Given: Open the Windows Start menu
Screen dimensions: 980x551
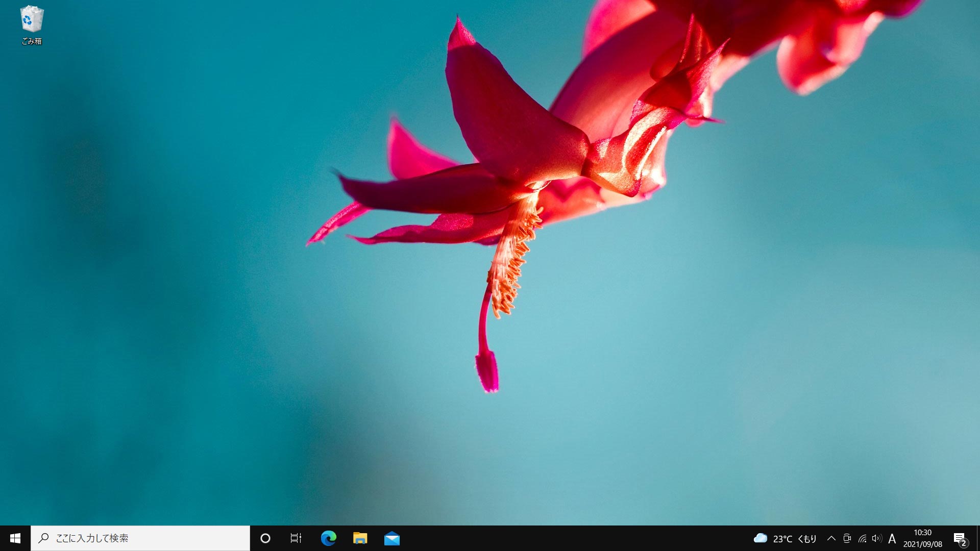Looking at the screenshot, I should click(x=15, y=538).
